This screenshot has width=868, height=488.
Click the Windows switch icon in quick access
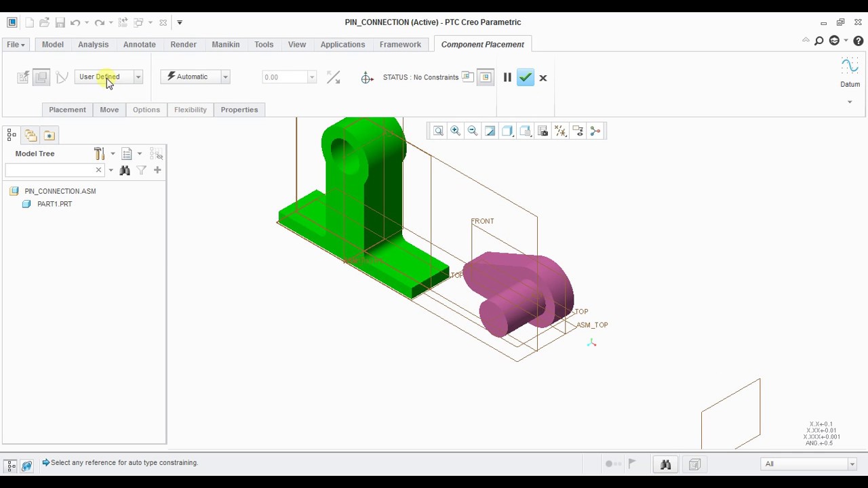coord(138,22)
